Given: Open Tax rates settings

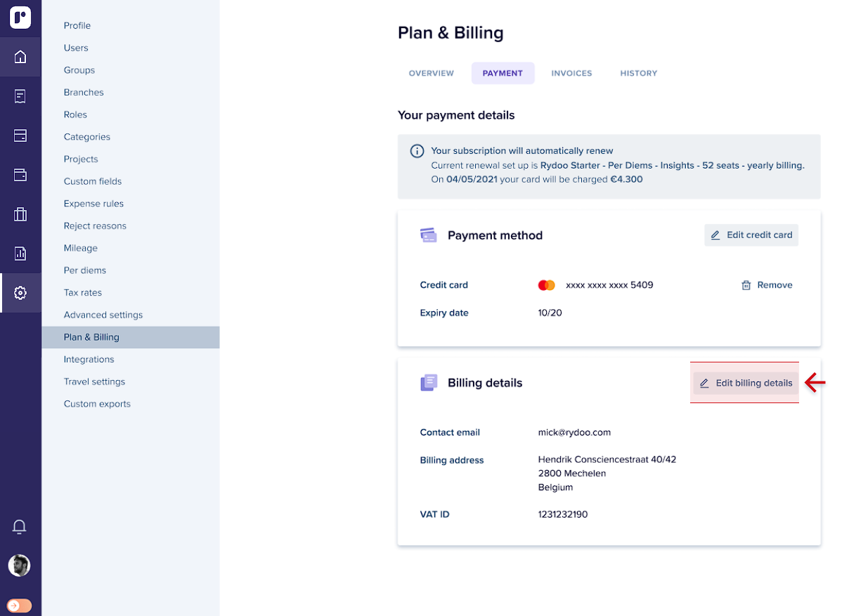Looking at the screenshot, I should pos(83,292).
